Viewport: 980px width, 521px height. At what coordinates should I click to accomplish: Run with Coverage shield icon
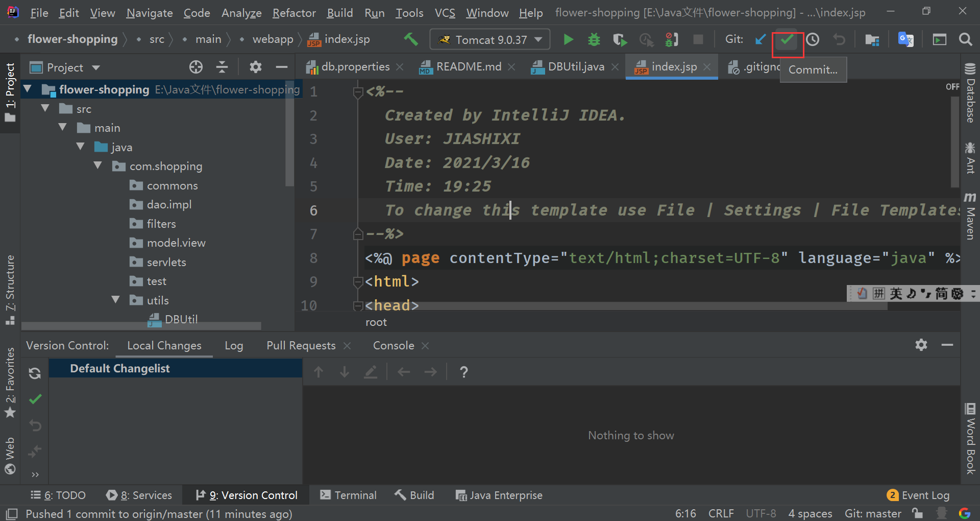620,39
